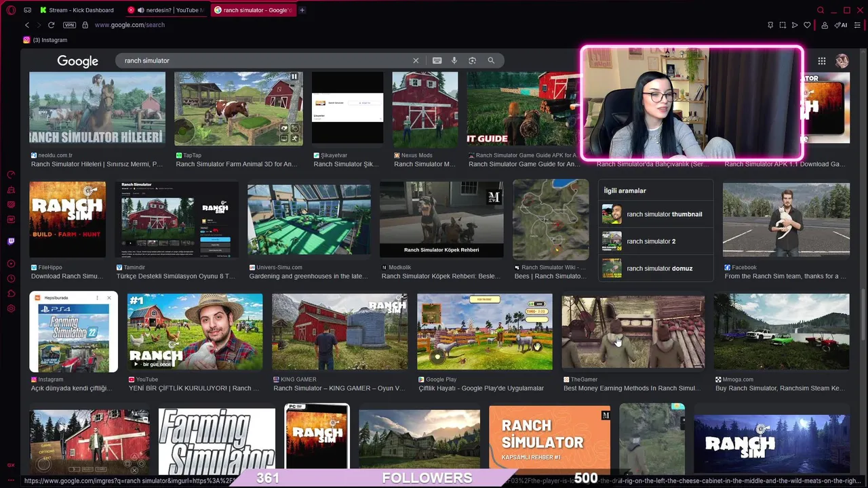Open the Ranch Simulator Hileleri horse image
868x488 pixels.
click(x=98, y=108)
